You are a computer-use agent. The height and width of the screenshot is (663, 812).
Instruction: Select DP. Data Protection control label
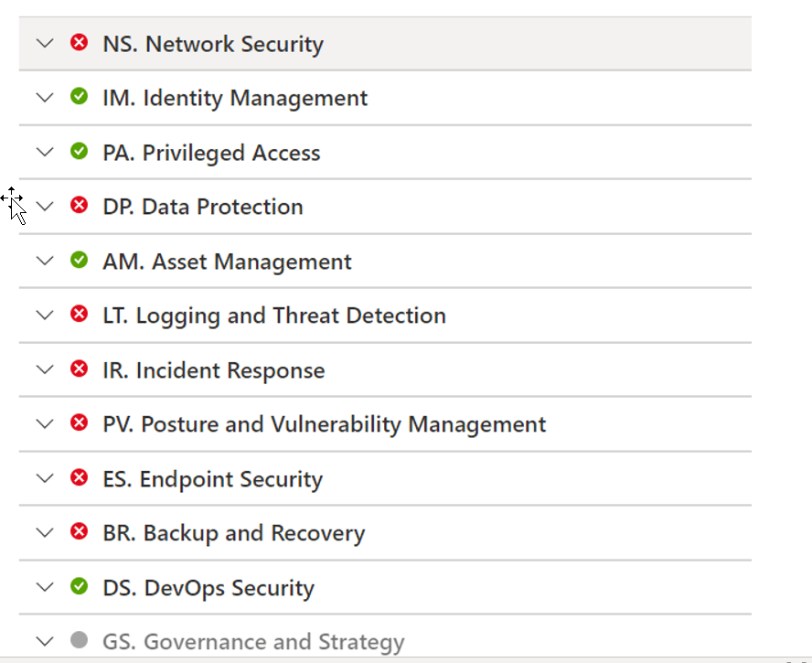click(202, 207)
